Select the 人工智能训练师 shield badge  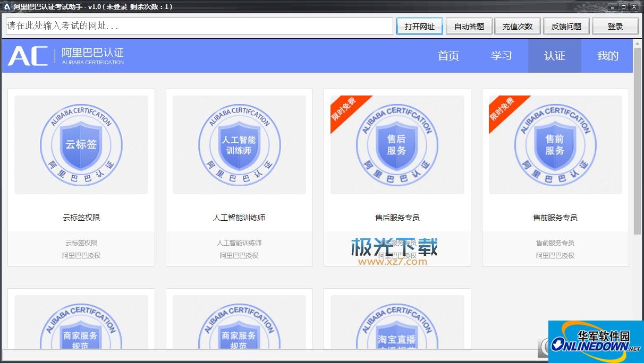(239, 145)
